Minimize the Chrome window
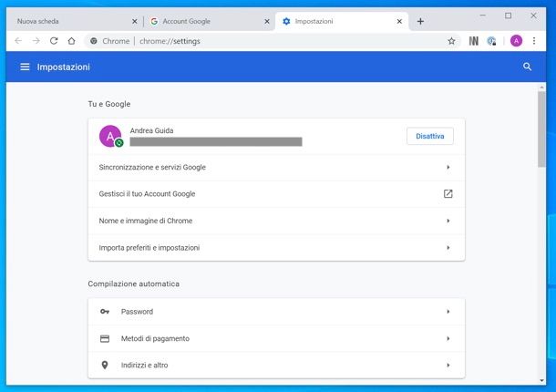The width and height of the screenshot is (556, 392). pos(482,15)
